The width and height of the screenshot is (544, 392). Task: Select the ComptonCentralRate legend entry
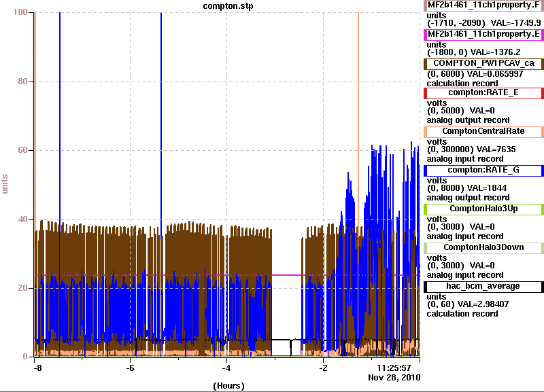[x=483, y=131]
